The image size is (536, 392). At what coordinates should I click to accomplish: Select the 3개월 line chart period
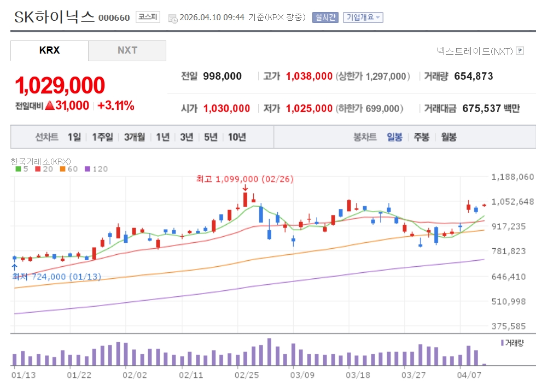(x=134, y=137)
